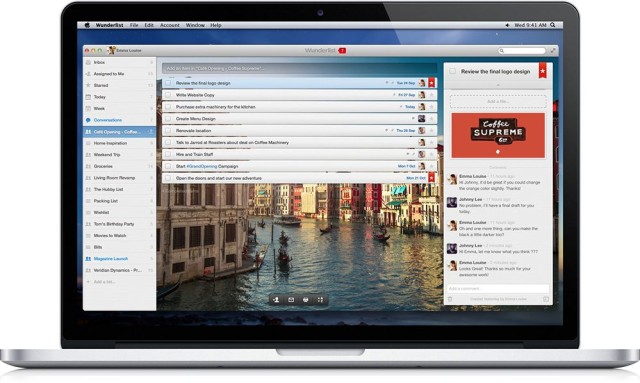
Task: Star the Hire and Train Staff task
Action: [431, 154]
